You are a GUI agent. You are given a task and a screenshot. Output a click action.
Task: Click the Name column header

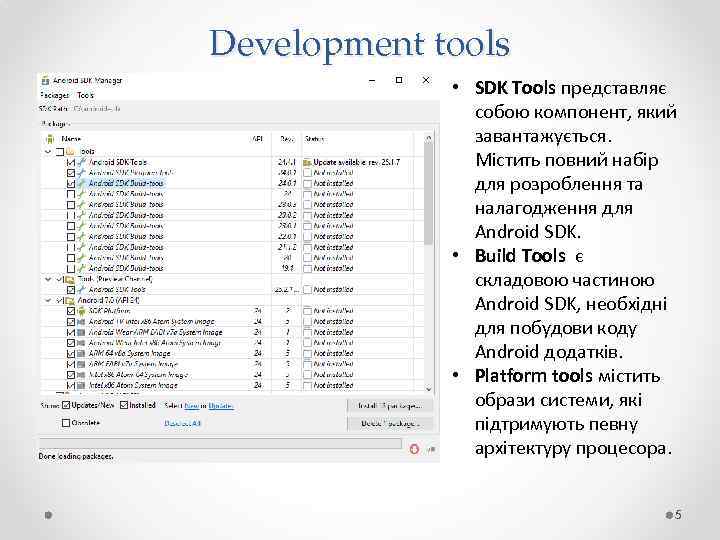click(71, 139)
